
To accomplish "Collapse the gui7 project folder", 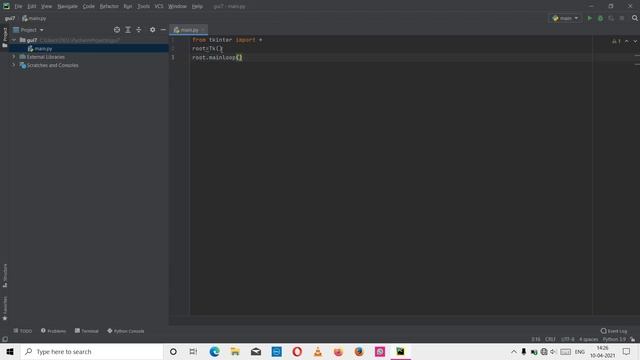I will click(14, 40).
